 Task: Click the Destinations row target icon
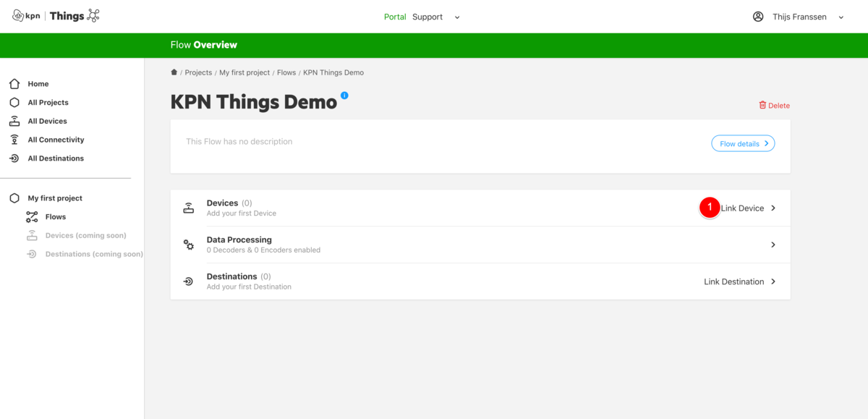[x=189, y=282]
